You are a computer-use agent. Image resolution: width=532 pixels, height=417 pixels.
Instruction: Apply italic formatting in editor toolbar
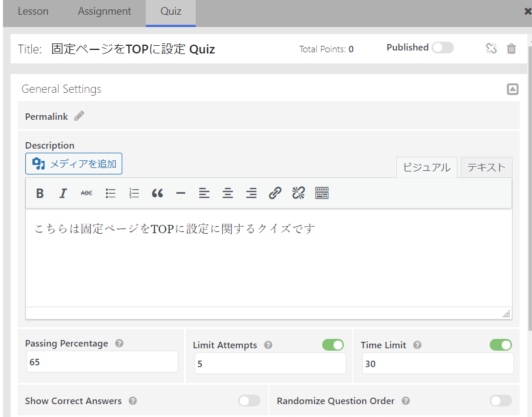point(63,193)
